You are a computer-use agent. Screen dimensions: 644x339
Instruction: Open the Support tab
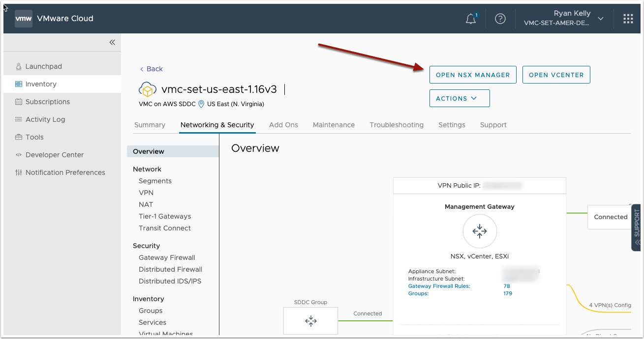coord(493,125)
